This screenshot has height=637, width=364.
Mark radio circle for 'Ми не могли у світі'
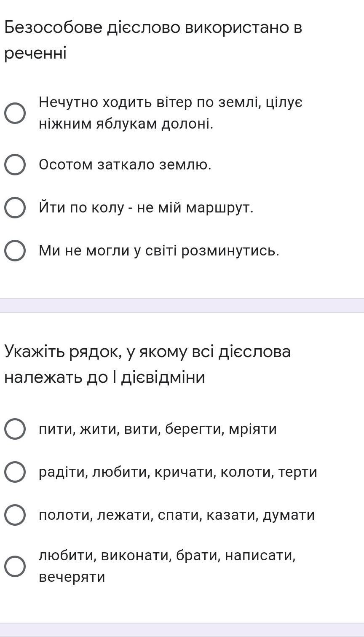point(15,251)
